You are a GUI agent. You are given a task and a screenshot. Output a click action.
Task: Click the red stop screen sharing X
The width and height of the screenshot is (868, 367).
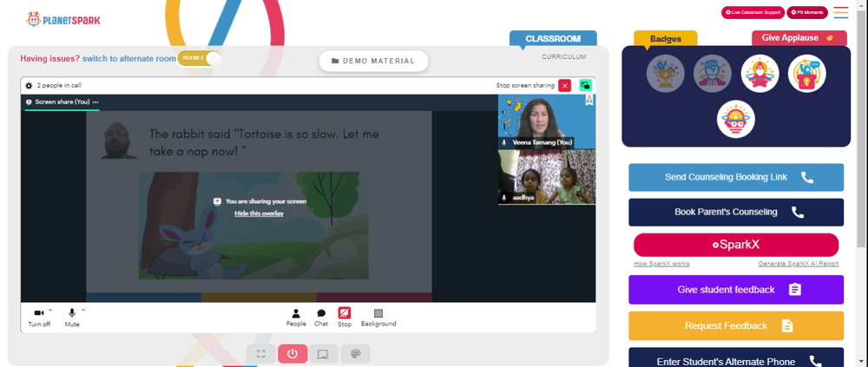tap(565, 85)
